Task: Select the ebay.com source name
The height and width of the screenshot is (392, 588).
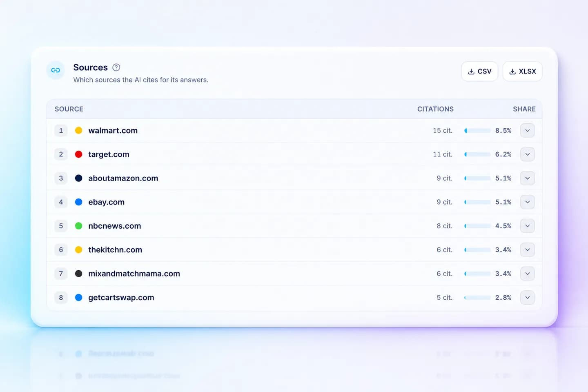Action: (107, 202)
